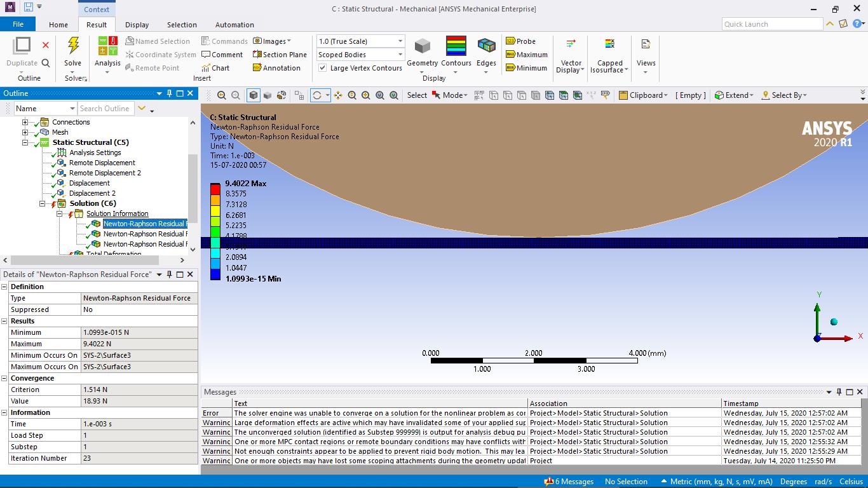Viewport: 868px width, 488px height.
Task: Click the dark blue Min legend swatch
Action: pos(215,274)
